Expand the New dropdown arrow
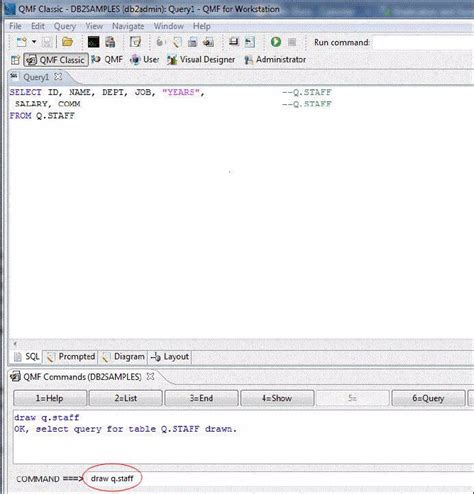This screenshot has height=494, width=474. (34, 42)
